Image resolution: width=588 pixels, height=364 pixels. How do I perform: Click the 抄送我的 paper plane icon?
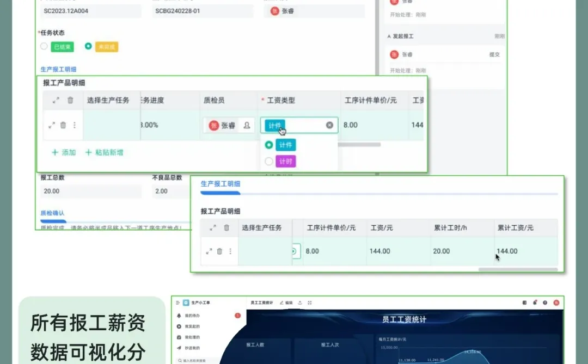pos(180,348)
